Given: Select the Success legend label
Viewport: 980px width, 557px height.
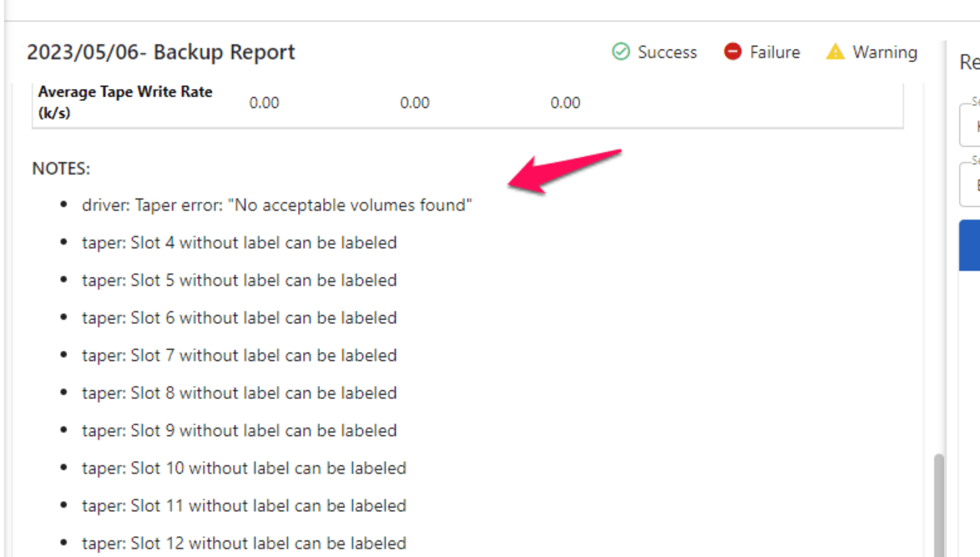Looking at the screenshot, I should click(x=668, y=52).
